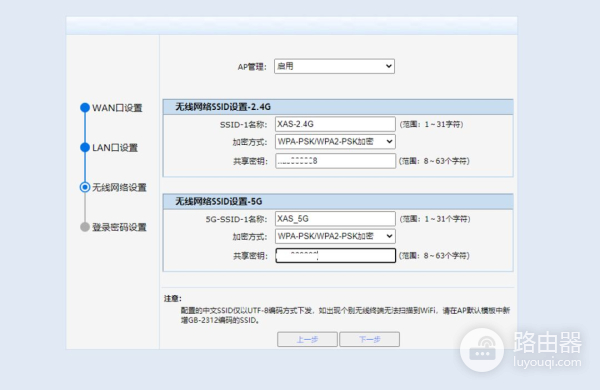Go to WAN口设置 step
The height and width of the screenshot is (390, 600).
[x=117, y=108]
